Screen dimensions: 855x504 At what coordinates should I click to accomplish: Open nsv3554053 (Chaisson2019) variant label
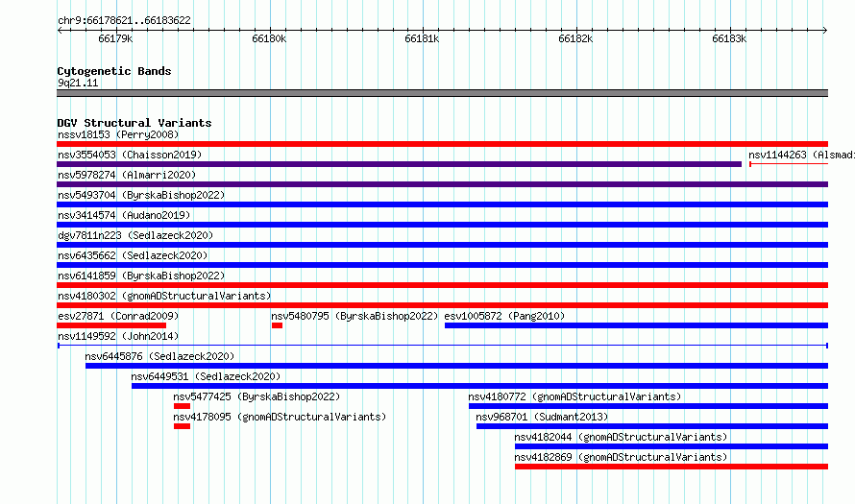click(x=130, y=155)
